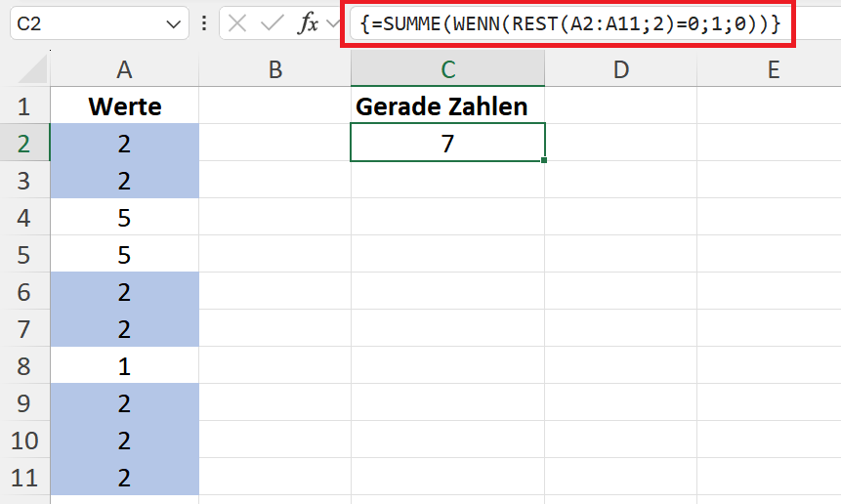Select row 11 header
This screenshot has height=504, width=841.
tap(24, 478)
